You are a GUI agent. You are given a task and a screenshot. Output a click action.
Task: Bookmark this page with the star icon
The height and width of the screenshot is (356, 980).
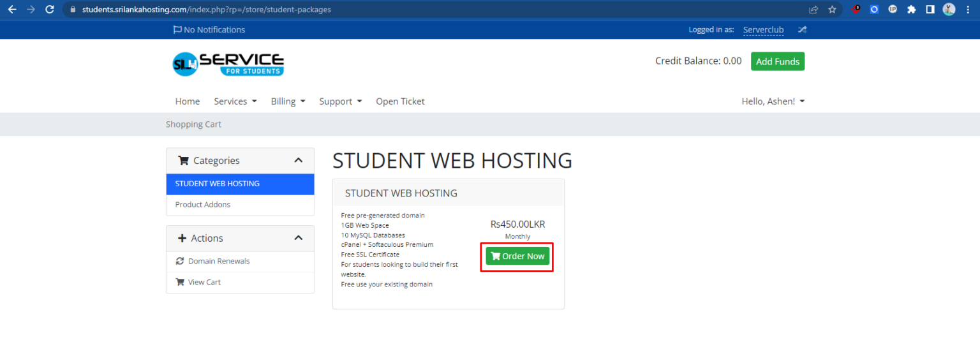pos(832,10)
